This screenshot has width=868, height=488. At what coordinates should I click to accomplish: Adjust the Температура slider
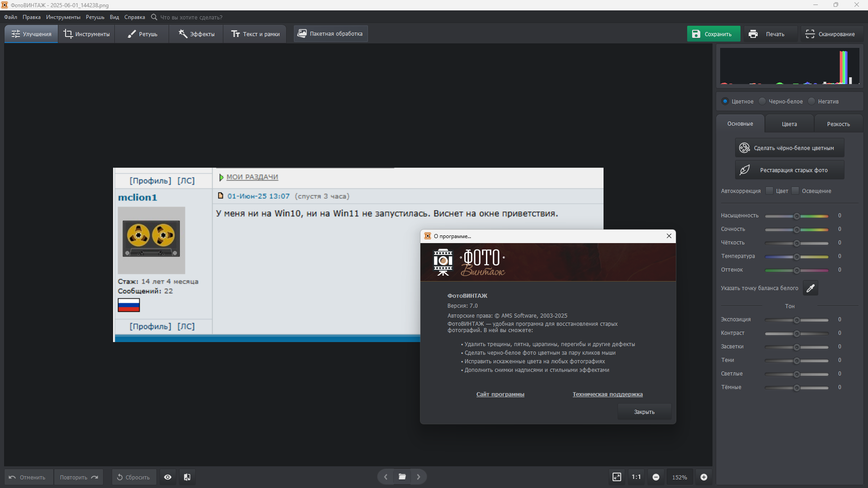point(797,257)
